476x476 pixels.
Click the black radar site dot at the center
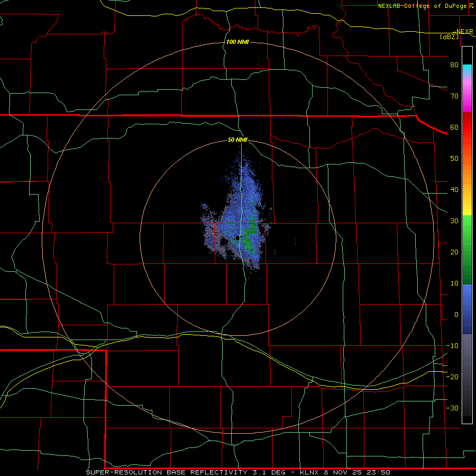click(238, 237)
